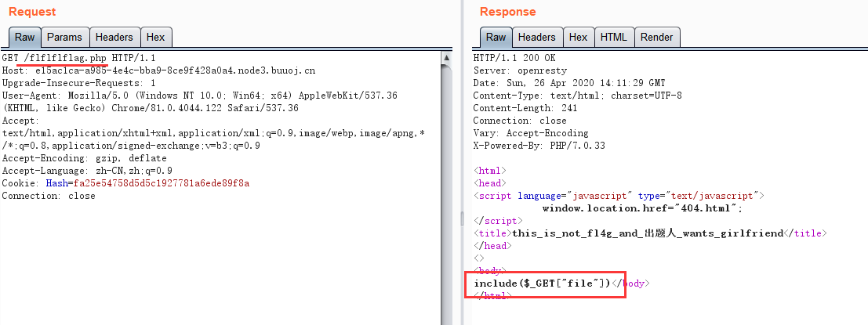868x325 pixels.
Task: Open the Request Hex tab
Action: coord(155,38)
